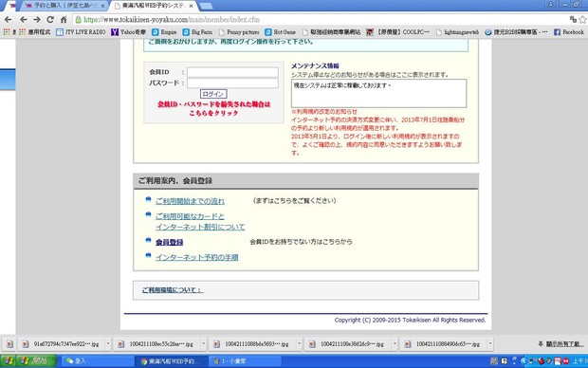Expand options for 10042111088490dc65 download
This screenshot has height=368, width=588.
click(489, 344)
